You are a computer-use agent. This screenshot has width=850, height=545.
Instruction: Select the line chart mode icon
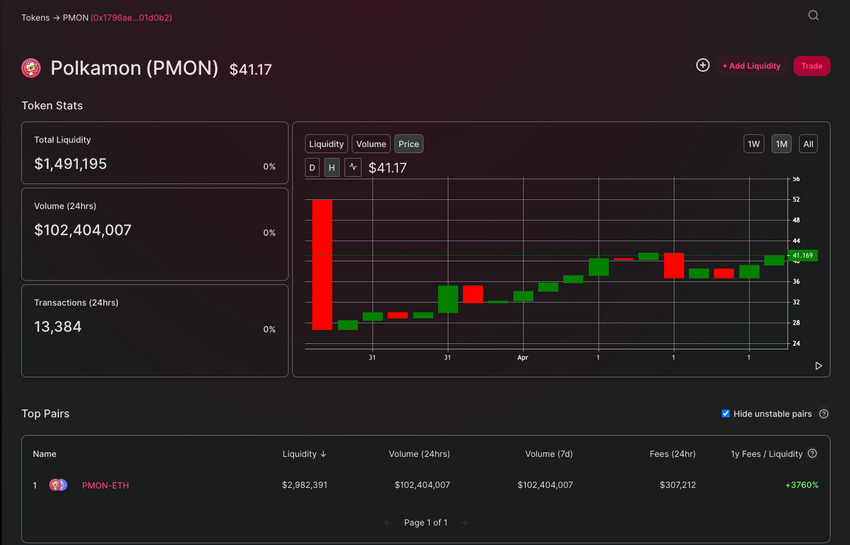coord(353,168)
